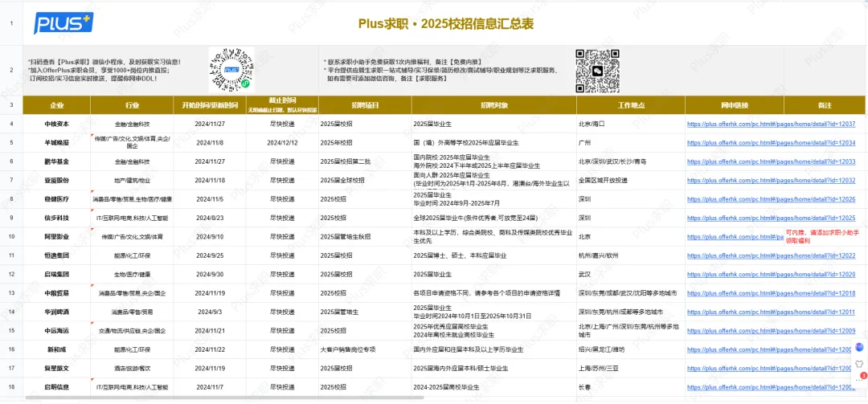Select the 大客户销售岗位专项 cell
The height and width of the screenshot is (404, 868).
click(365, 349)
